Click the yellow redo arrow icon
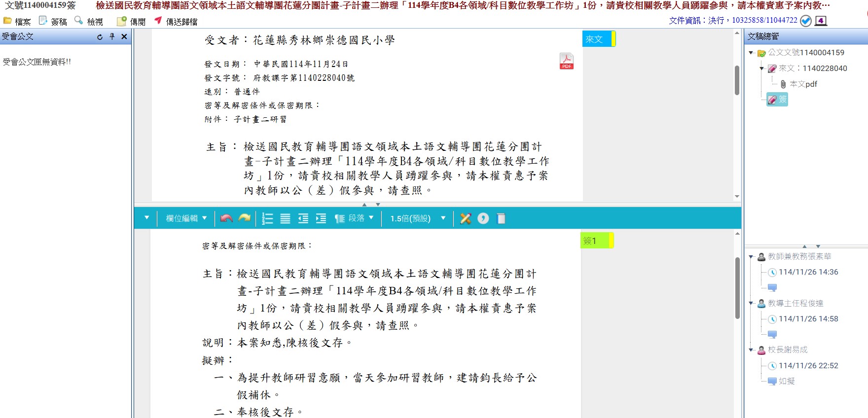This screenshot has height=418, width=868. 244,218
